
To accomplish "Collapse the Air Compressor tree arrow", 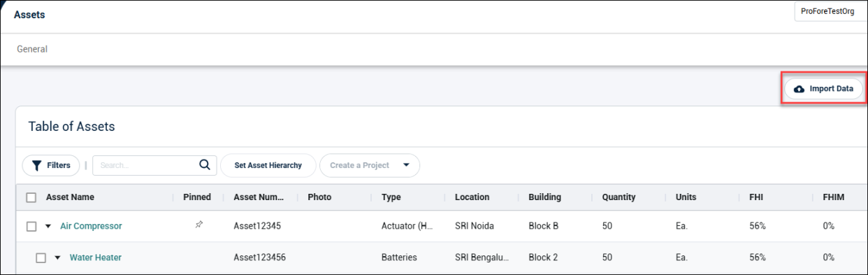I will pyautogui.click(x=48, y=226).
